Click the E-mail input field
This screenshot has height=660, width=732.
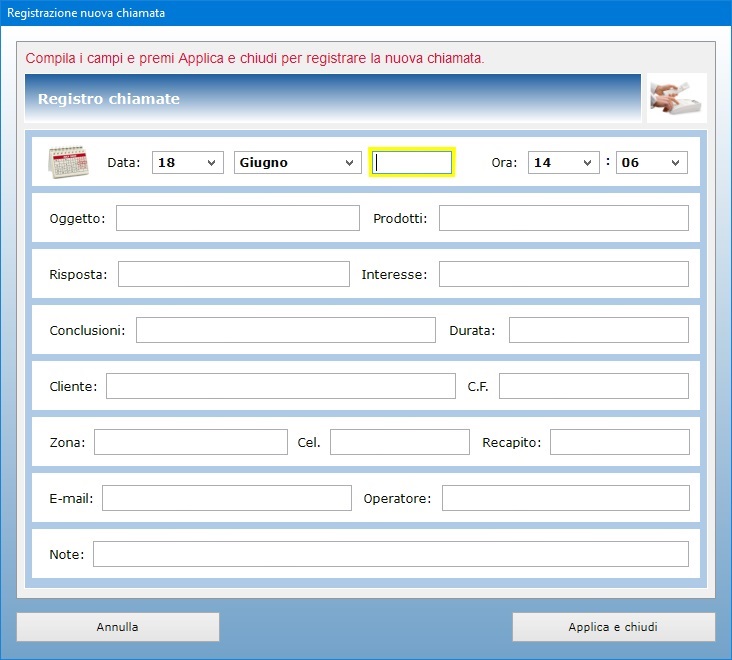coord(227,498)
